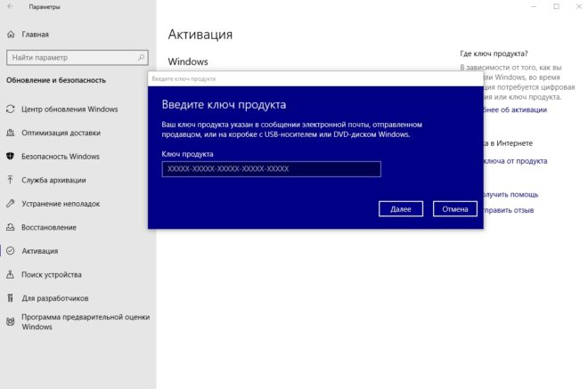Click the search magnifier icon in Найти параметр
Viewport: 588px width, 389px height.
142,57
